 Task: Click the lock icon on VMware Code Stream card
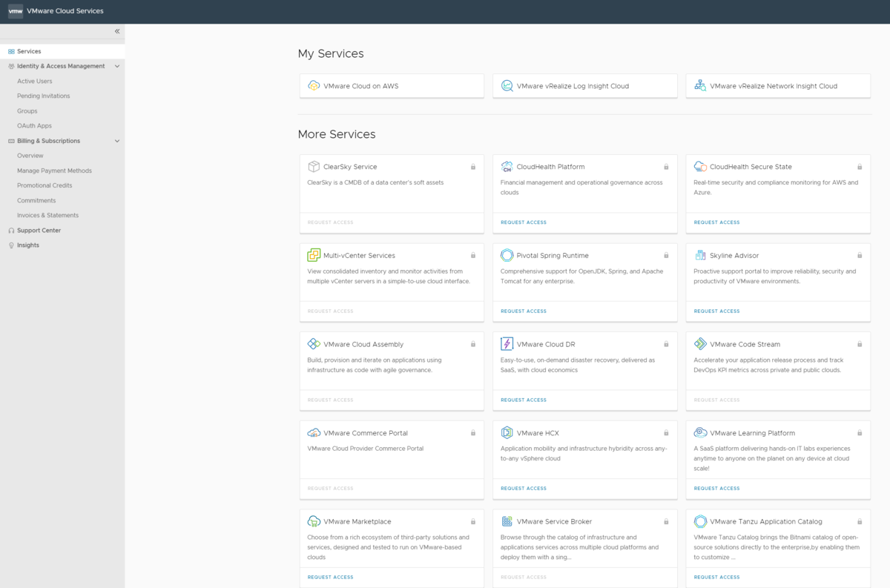pos(860,344)
